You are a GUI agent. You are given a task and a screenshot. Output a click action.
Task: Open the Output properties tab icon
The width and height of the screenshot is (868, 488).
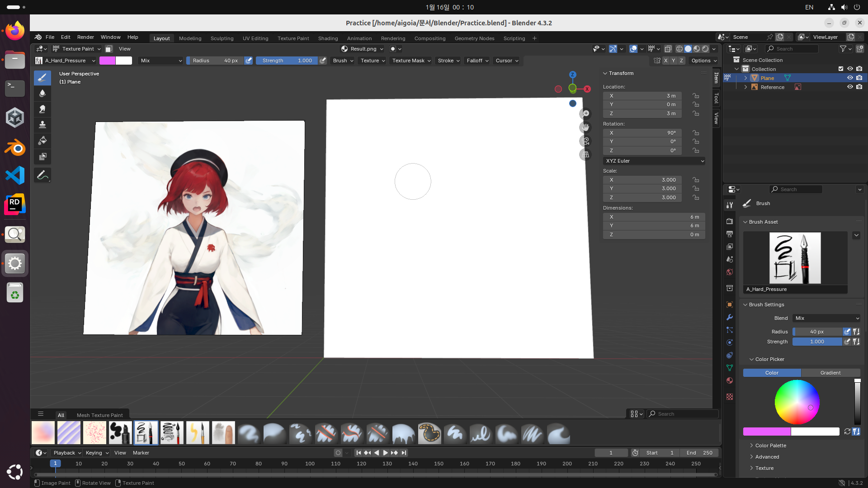[729, 234]
